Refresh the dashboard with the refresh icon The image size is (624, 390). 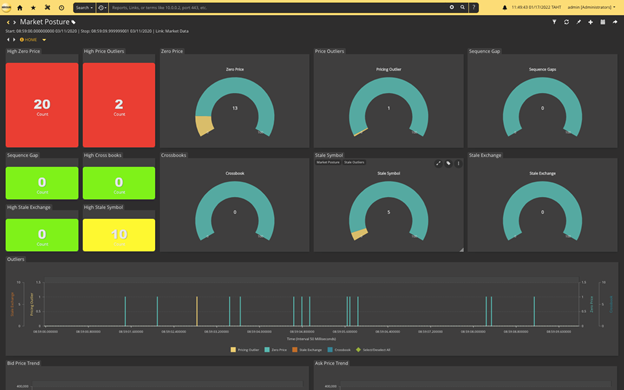pyautogui.click(x=566, y=22)
